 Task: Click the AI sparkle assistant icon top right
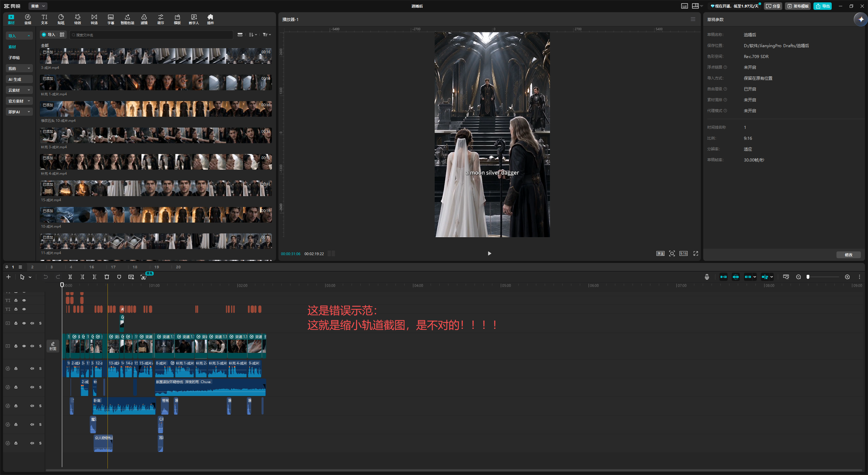tap(861, 19)
